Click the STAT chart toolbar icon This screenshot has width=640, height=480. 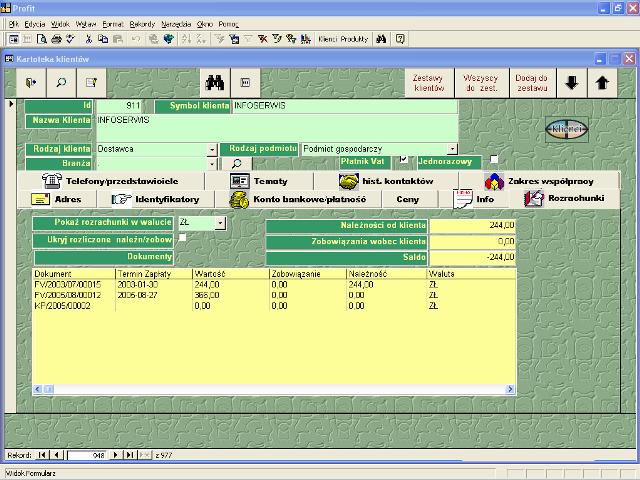click(x=306, y=39)
